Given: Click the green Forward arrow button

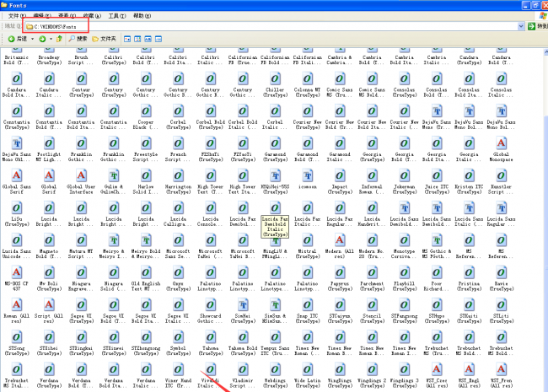Looking at the screenshot, I should coord(42,39).
